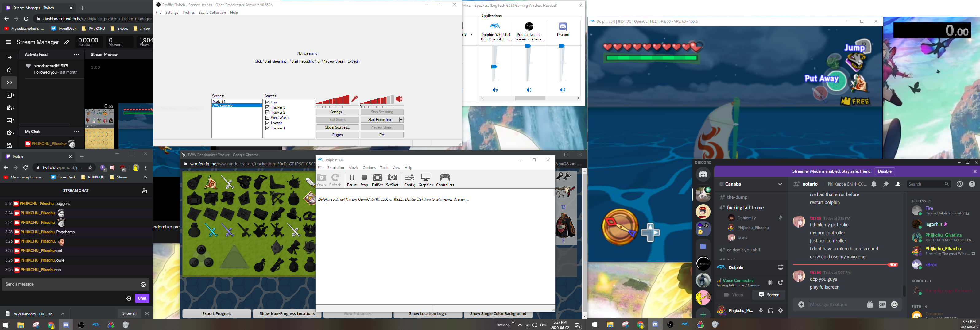Viewport: 980px width, 330px height.
Task: Open the Profiles menu in OBS
Action: [189, 13]
